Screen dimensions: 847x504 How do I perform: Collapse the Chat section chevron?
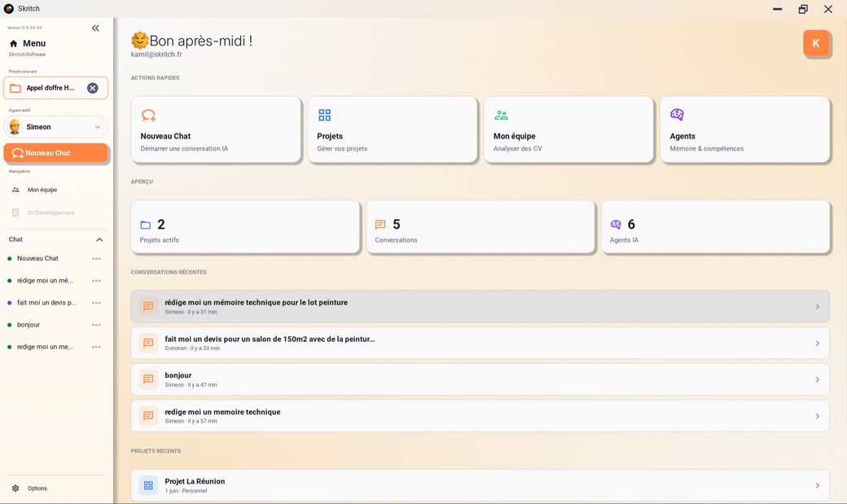click(x=99, y=239)
